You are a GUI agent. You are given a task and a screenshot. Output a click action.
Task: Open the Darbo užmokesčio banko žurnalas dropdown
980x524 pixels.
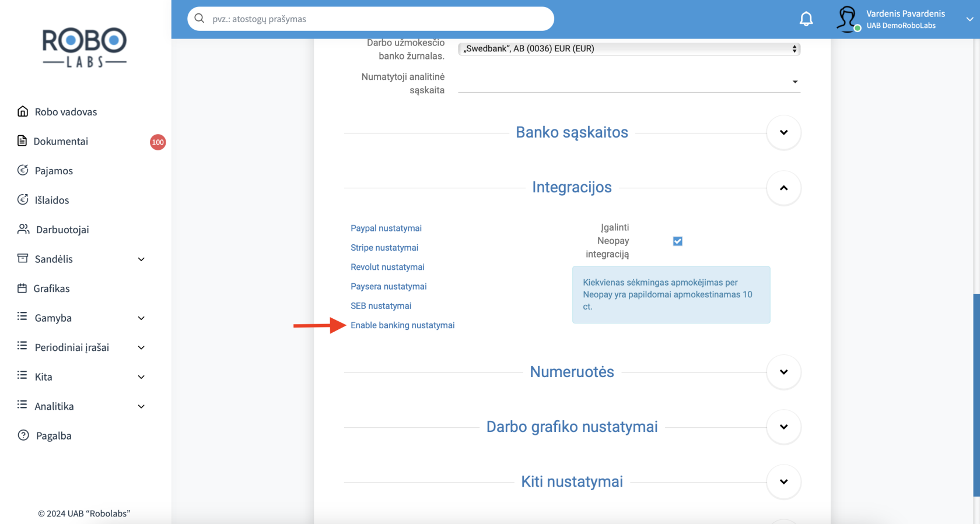pos(629,49)
